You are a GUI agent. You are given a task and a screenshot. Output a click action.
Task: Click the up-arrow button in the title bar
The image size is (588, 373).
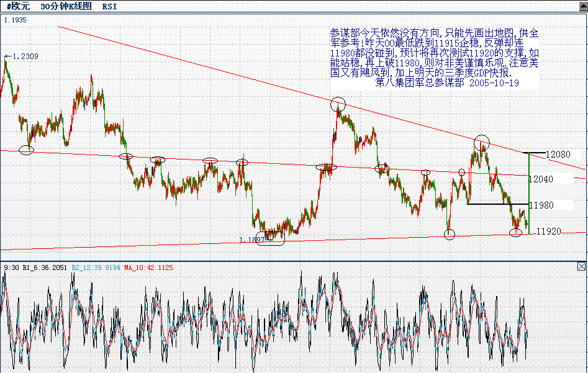584,7
